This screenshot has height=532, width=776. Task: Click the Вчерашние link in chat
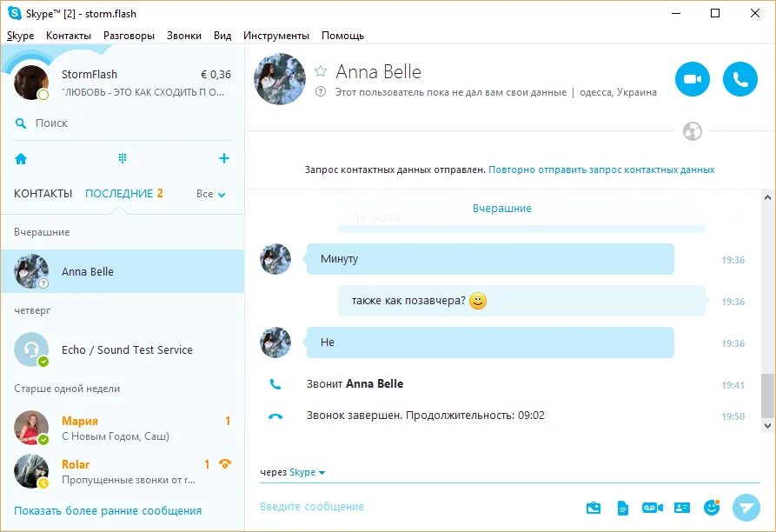click(501, 209)
